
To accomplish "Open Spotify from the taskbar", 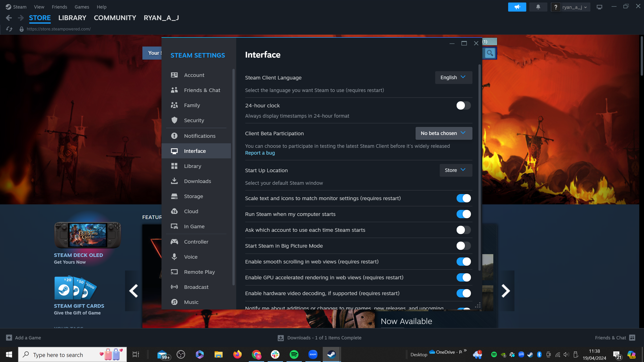I will (294, 354).
